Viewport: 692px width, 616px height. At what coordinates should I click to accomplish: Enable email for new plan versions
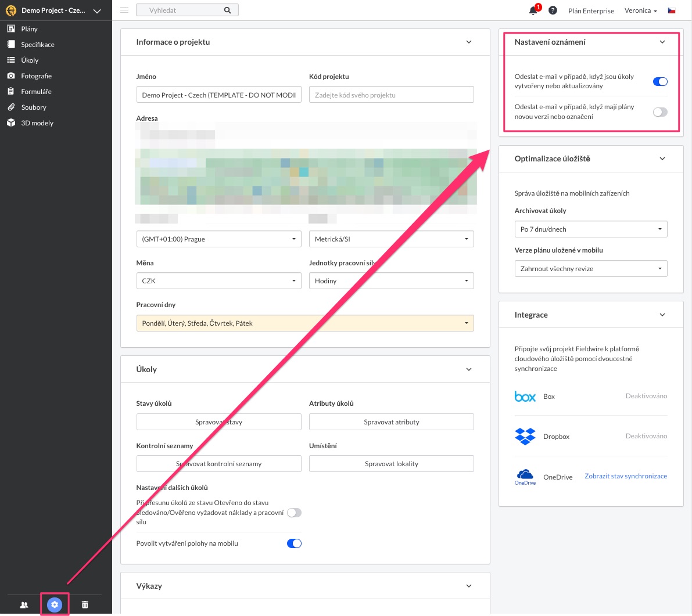[660, 112]
